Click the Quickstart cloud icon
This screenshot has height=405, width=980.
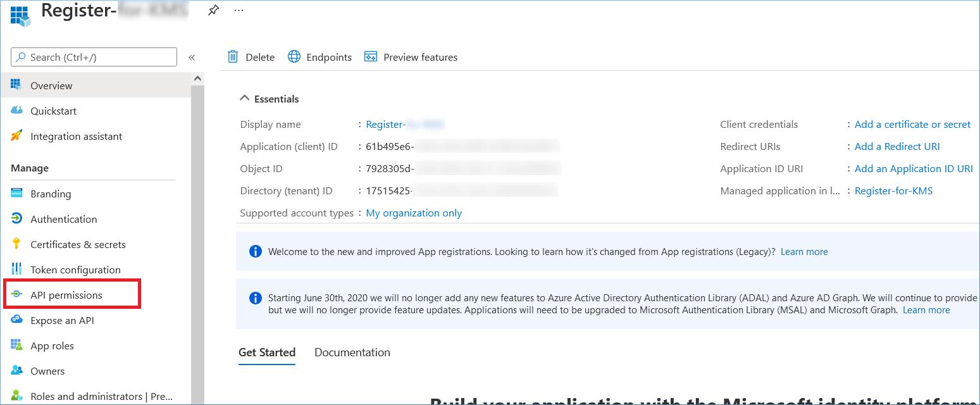point(16,111)
